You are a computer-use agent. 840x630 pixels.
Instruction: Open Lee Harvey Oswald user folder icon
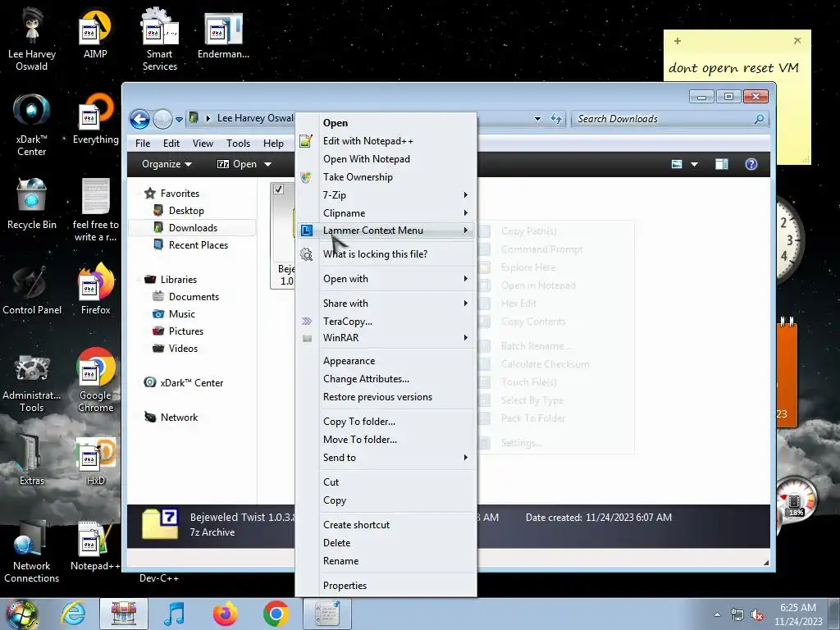[32, 39]
